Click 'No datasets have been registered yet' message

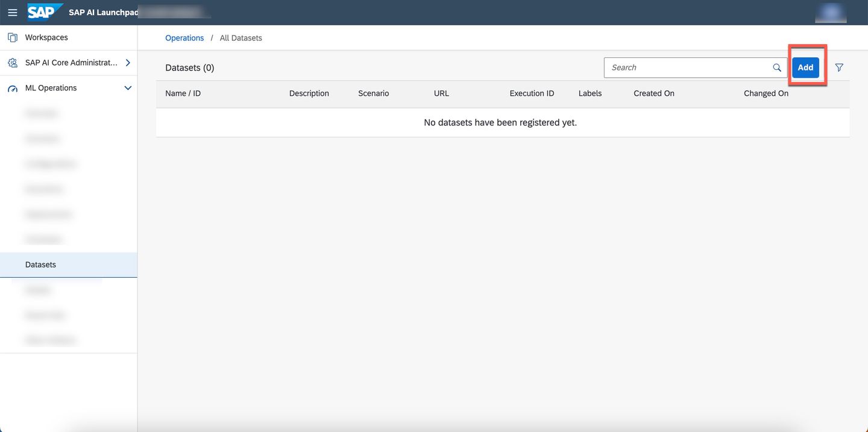coord(500,122)
